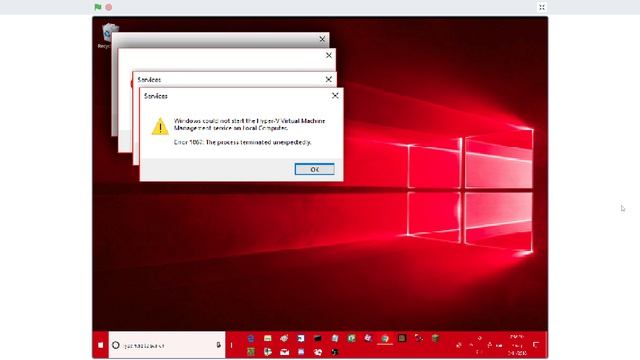The width and height of the screenshot is (640, 360).
Task: Close the second Services dialog behind
Action: 329,79
